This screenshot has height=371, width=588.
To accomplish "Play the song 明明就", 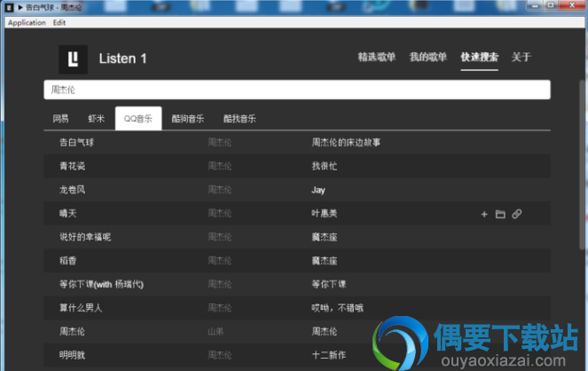I will pyautogui.click(x=72, y=355).
